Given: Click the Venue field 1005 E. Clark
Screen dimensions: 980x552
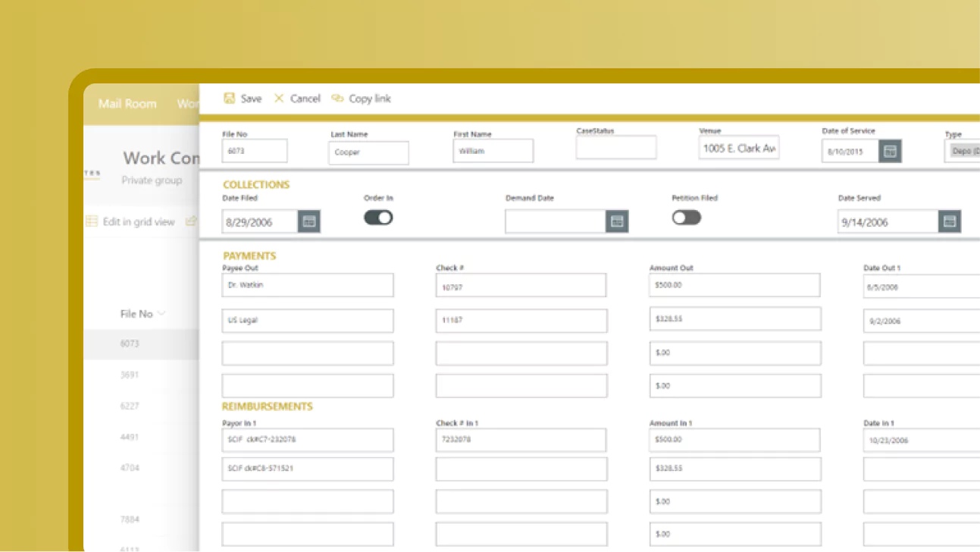Looking at the screenshot, I should click(x=739, y=148).
